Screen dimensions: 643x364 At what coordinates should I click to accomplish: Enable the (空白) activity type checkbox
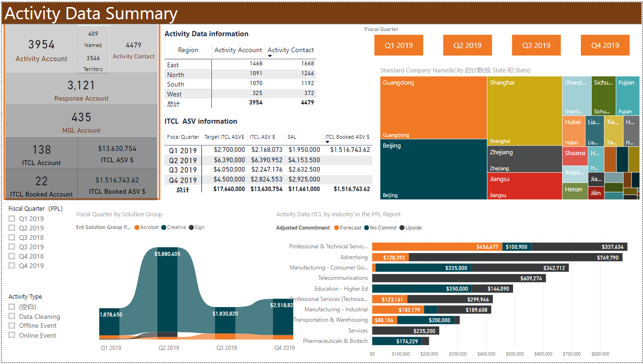click(12, 307)
